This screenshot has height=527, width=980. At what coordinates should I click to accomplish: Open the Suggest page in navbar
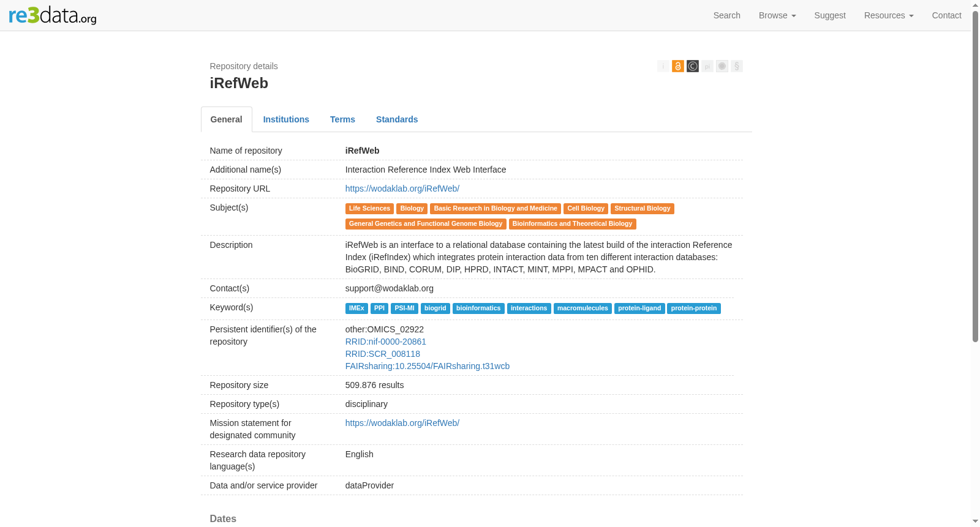(830, 15)
